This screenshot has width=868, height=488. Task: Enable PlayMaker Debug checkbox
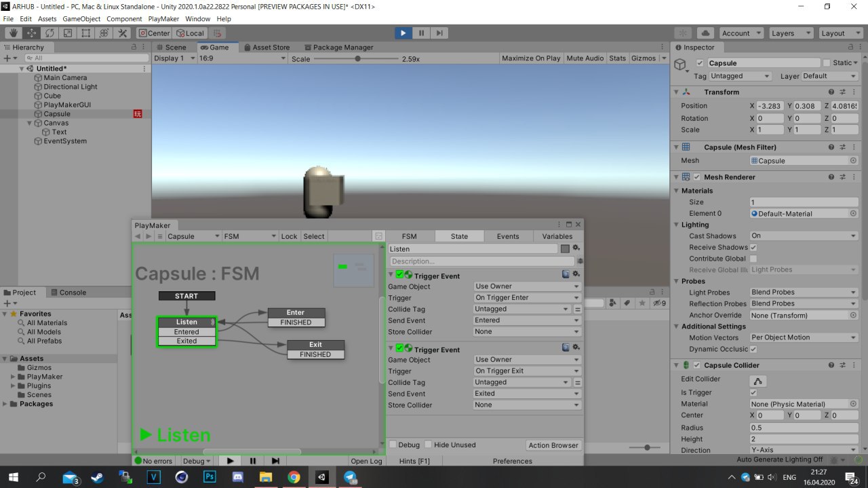[393, 445]
